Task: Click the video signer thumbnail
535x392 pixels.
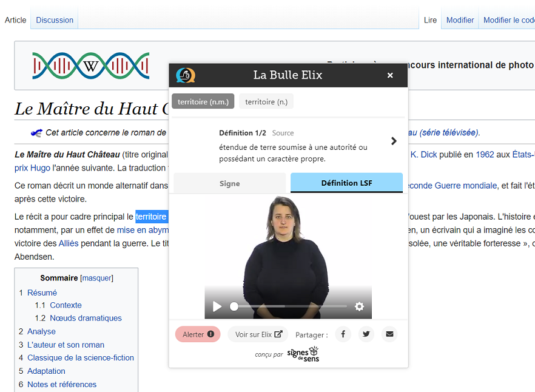Action: tap(288, 257)
